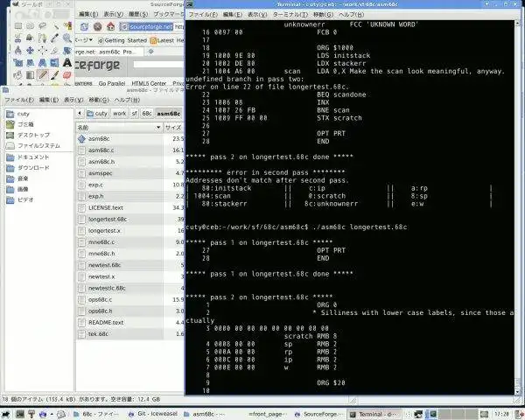Select the Blend gradient tool
The width and height of the screenshot is (525, 420).
click(x=30, y=75)
